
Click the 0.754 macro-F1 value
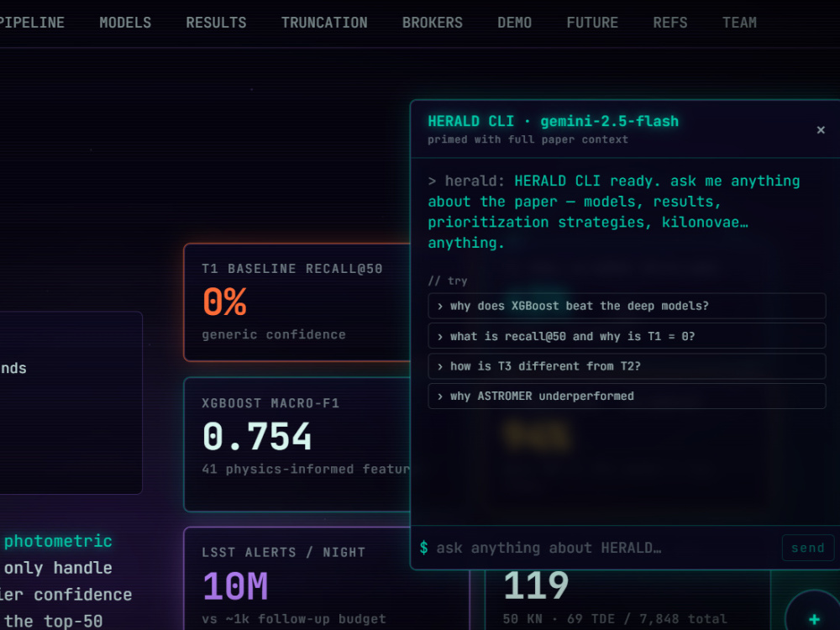257,436
